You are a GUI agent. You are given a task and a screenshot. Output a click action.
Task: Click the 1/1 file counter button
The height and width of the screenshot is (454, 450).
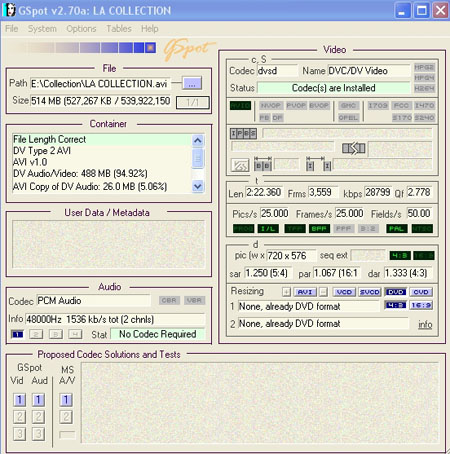pyautogui.click(x=192, y=102)
